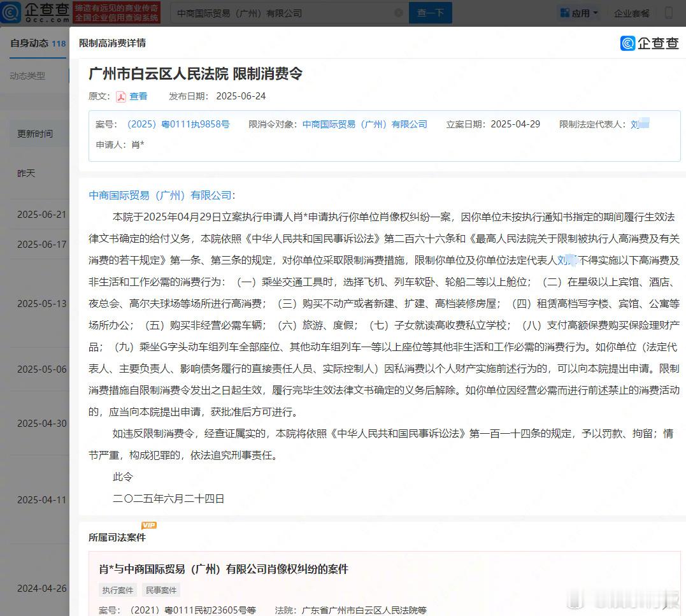Click the mobile phone icon in header
This screenshot has width=686, height=616.
click(x=669, y=13)
